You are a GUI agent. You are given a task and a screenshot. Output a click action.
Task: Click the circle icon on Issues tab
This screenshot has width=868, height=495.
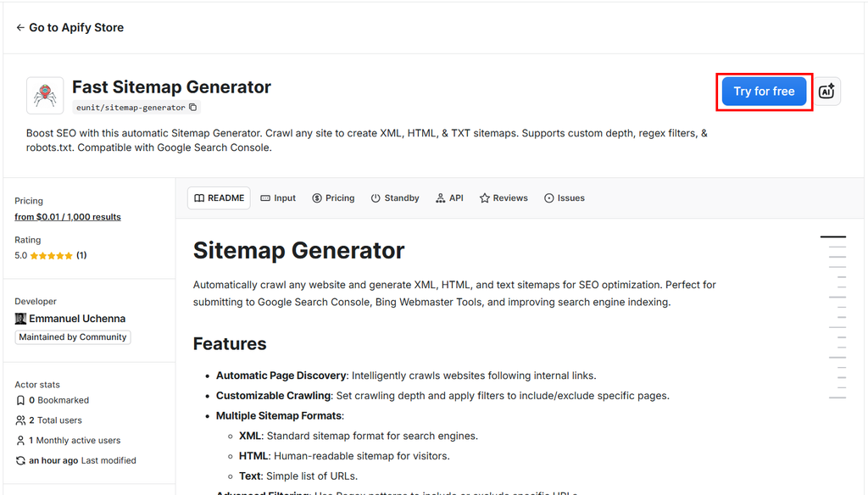click(549, 198)
